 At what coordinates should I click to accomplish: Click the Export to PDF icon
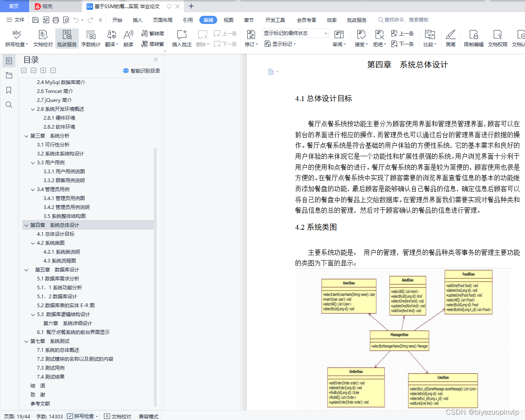pyautogui.click(x=45, y=20)
